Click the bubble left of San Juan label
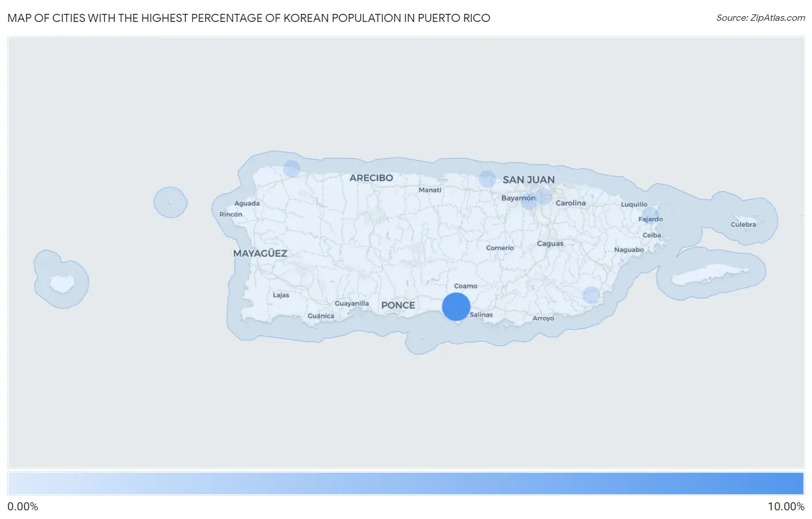 coord(487,179)
